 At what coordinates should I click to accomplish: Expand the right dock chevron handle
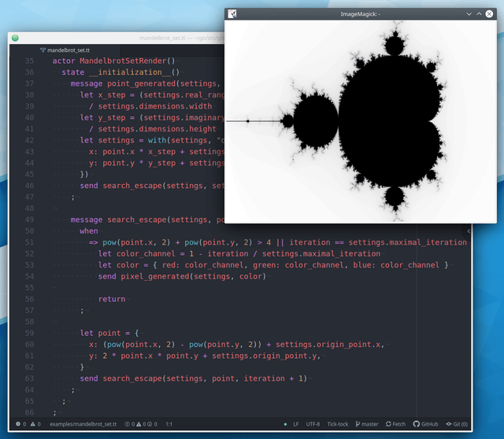(x=469, y=231)
